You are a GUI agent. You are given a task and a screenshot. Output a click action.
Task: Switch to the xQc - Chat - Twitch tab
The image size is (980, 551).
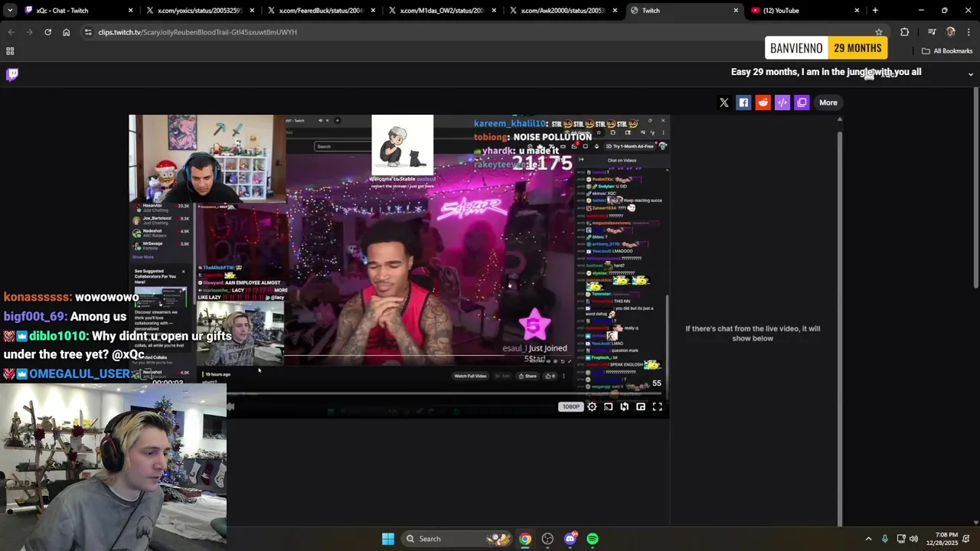(77, 11)
